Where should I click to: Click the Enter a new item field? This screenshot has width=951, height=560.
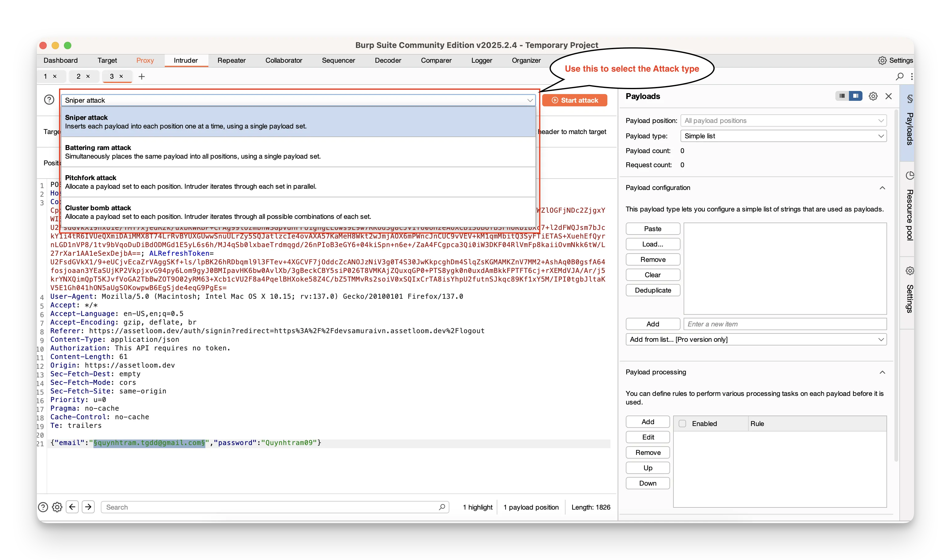785,324
